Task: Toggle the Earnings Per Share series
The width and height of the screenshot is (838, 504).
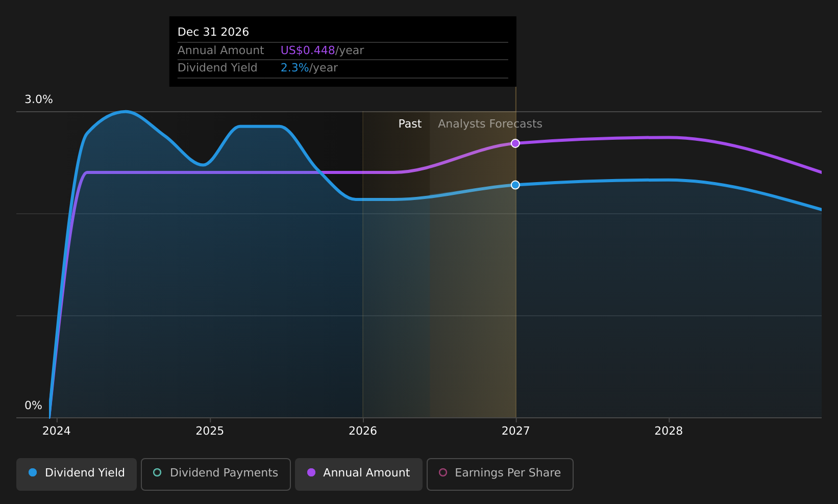Action: [500, 474]
